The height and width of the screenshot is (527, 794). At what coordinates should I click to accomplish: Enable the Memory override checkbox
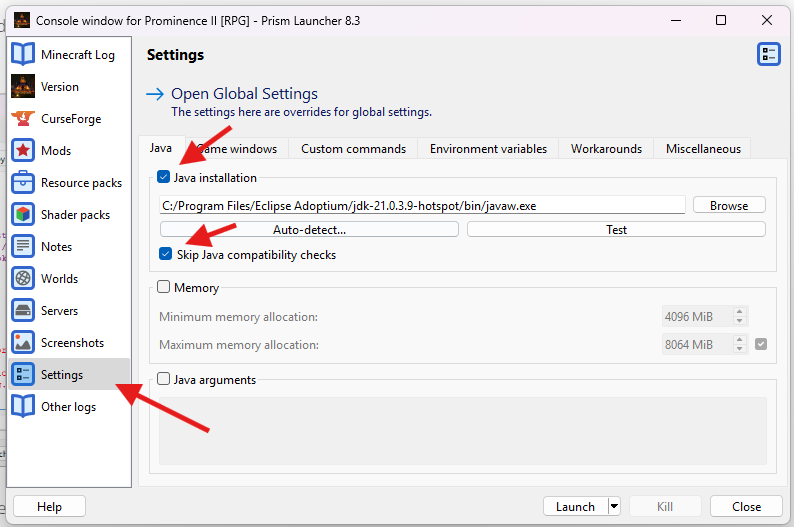pos(163,287)
